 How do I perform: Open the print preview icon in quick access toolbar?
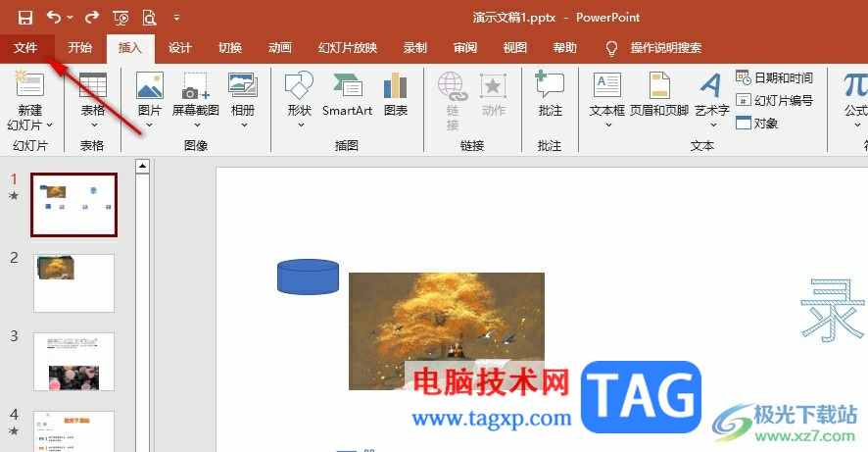point(150,18)
